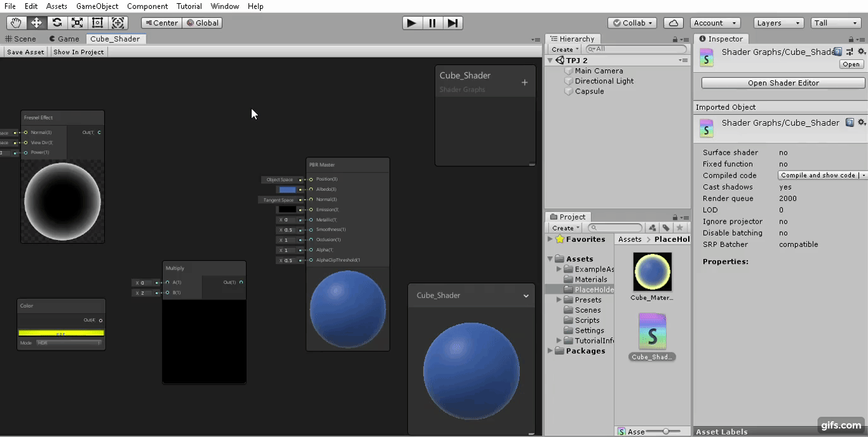Select the Rotate tool
868x437 pixels.
[x=57, y=23]
